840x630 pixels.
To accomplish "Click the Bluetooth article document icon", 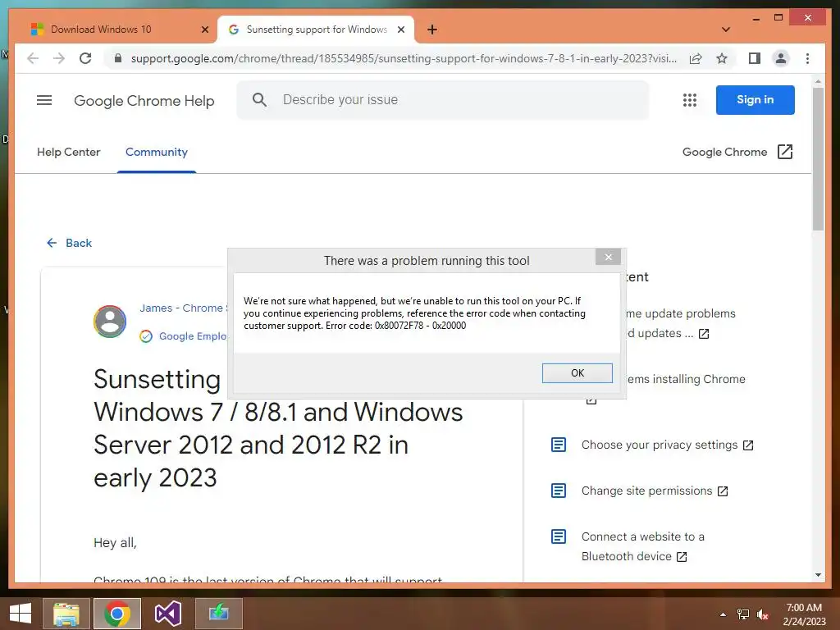I will click(x=558, y=536).
